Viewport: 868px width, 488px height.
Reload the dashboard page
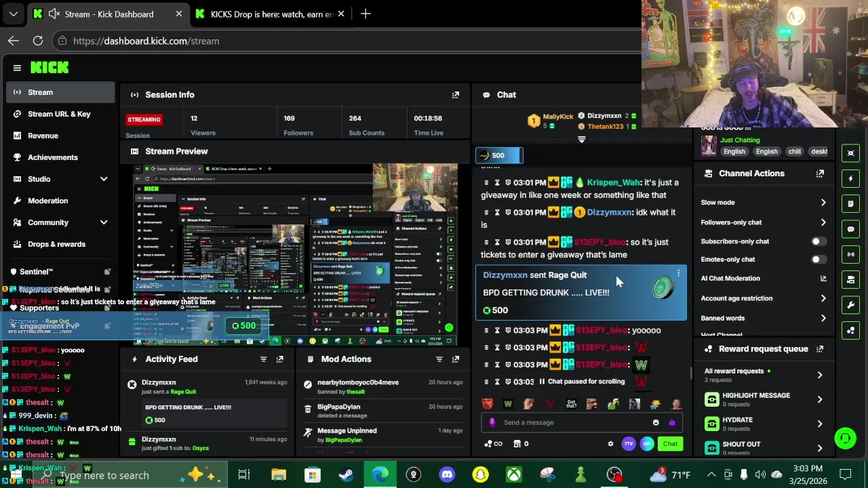click(x=38, y=41)
